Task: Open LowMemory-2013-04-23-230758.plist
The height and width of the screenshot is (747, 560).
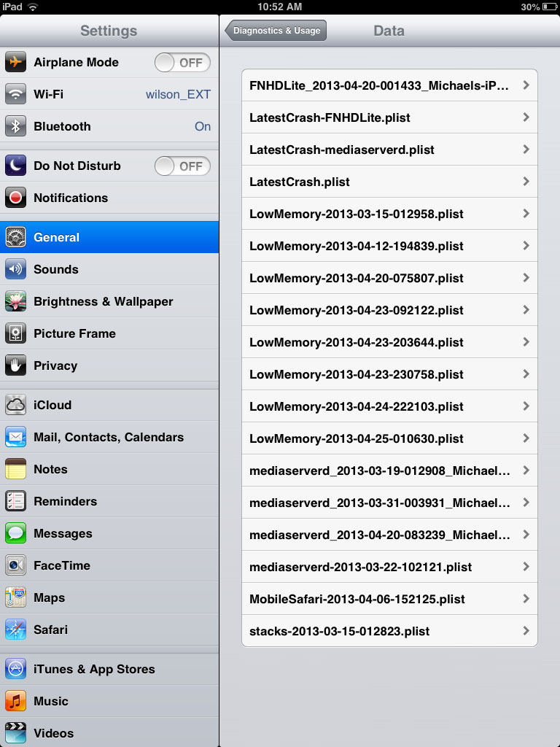Action: [389, 374]
